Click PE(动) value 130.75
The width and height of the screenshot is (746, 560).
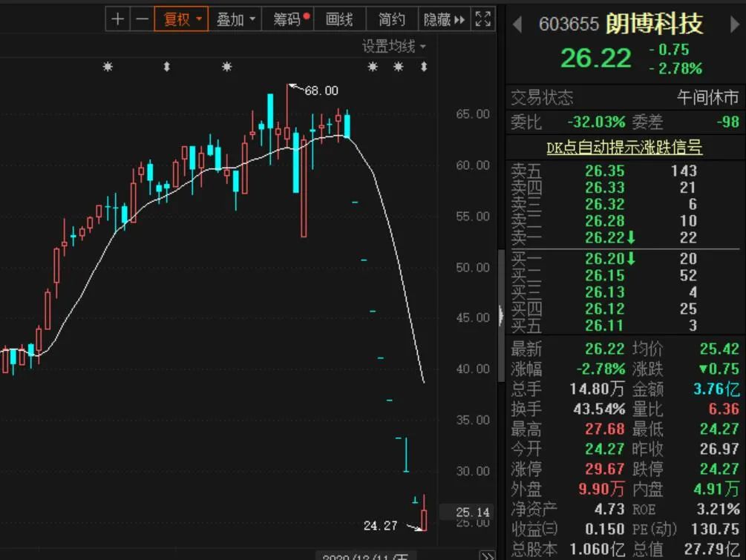[715, 529]
